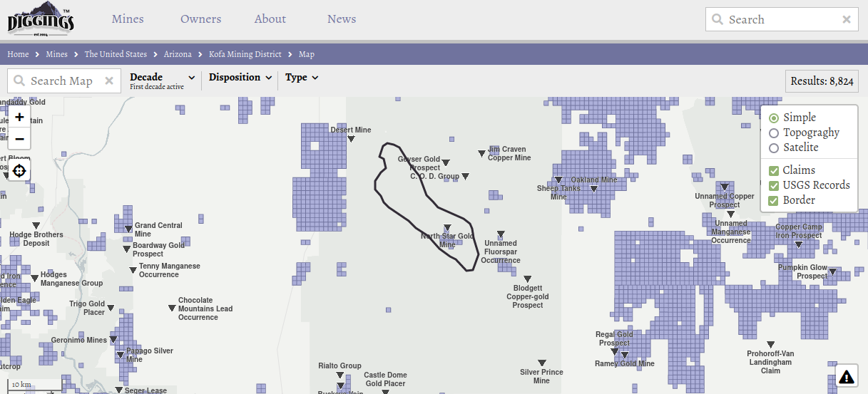Click the Geronimo Mines marker
Viewport: 868px width, 394px height.
click(x=113, y=340)
